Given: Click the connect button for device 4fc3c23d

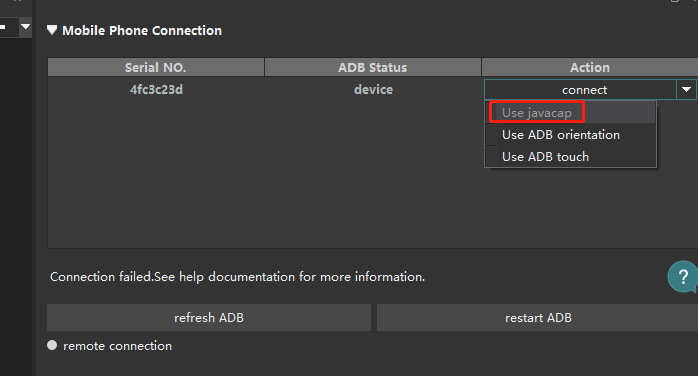Looking at the screenshot, I should tap(580, 90).
